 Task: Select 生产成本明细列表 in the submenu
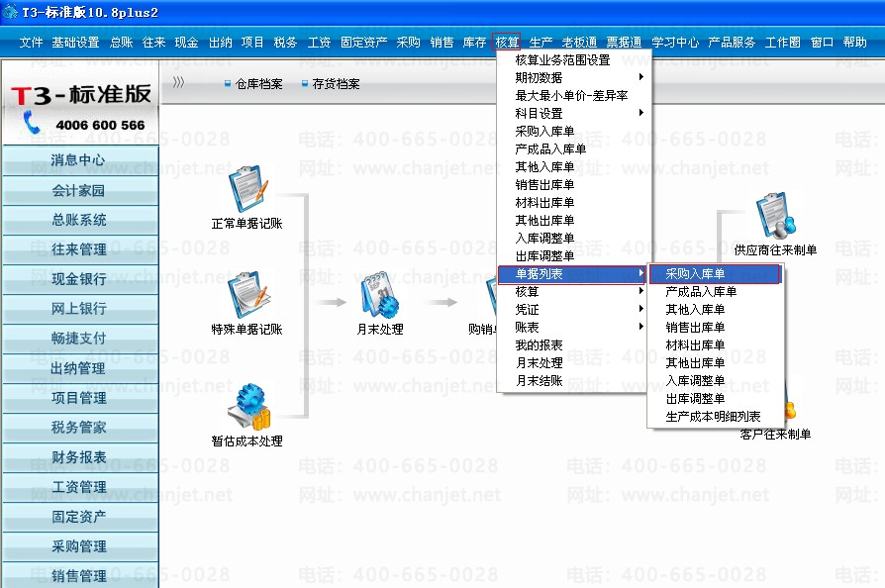(x=715, y=417)
